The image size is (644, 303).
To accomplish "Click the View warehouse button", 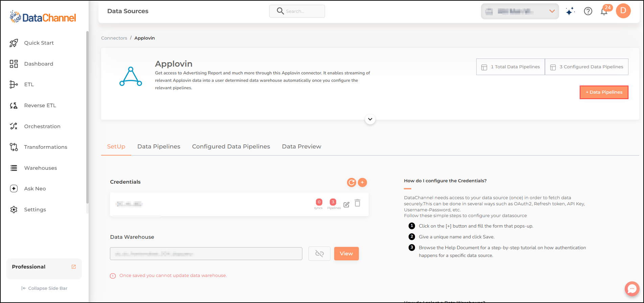I will [x=346, y=254].
